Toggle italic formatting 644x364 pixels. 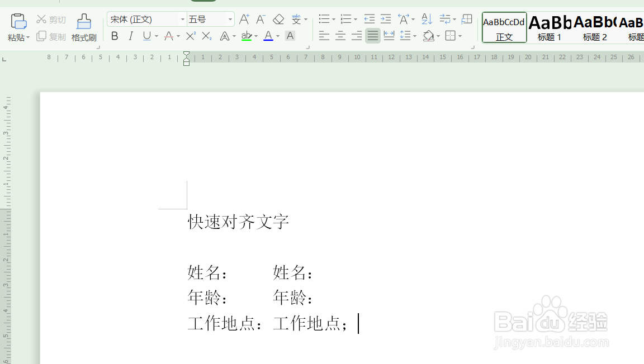(130, 36)
